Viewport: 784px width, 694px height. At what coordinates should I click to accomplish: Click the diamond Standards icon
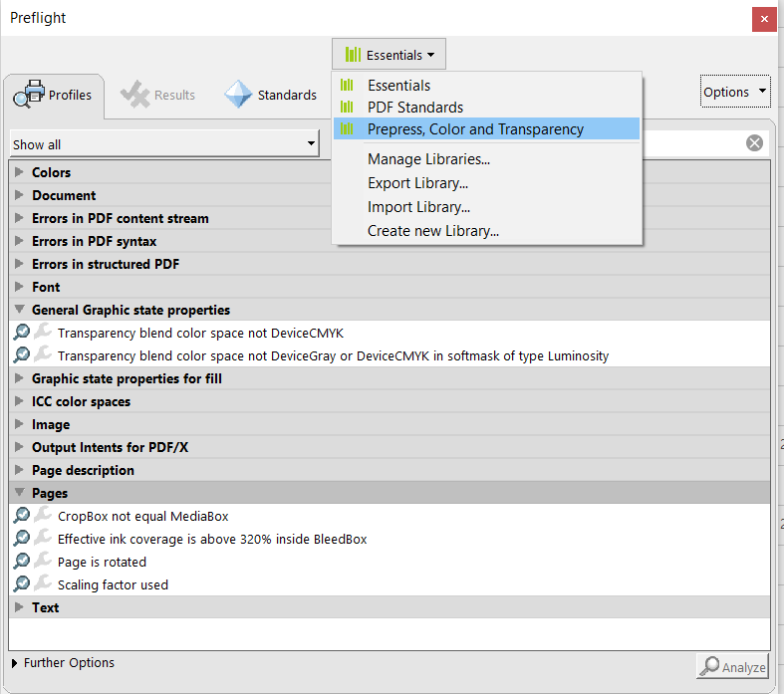click(238, 94)
